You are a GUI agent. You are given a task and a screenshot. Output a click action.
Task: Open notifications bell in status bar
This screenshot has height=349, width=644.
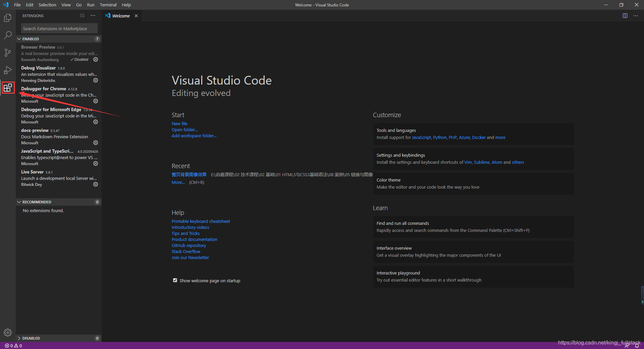coord(637,346)
